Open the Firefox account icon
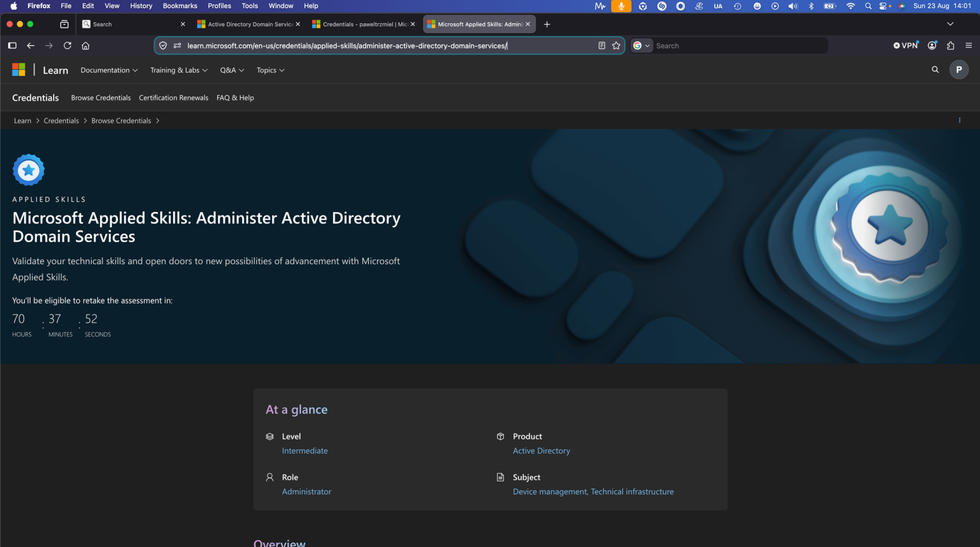Screen dimensions: 980x547 click(x=932, y=45)
